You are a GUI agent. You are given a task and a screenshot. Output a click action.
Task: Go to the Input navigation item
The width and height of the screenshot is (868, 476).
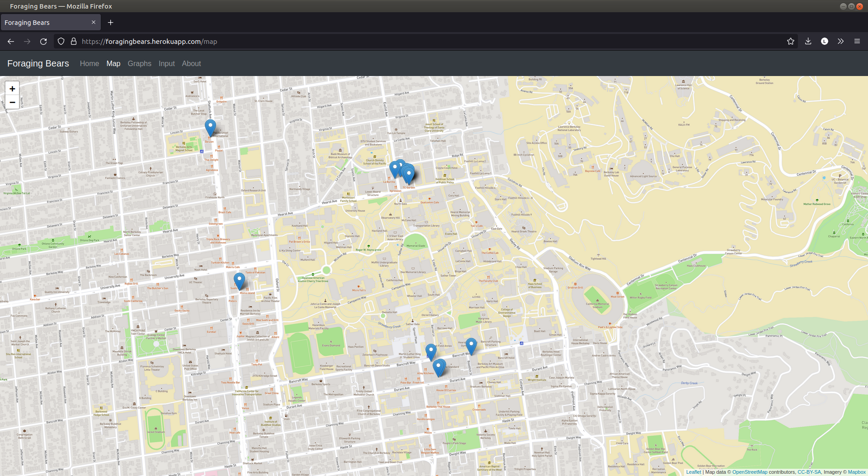(166, 63)
